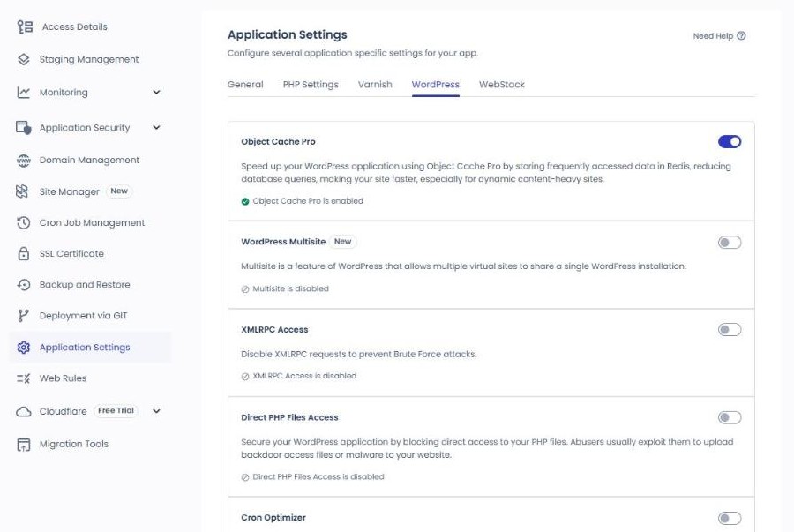Screen dimensions: 794x532
Task: Click the Application Settings gear icon
Action: (x=24, y=348)
